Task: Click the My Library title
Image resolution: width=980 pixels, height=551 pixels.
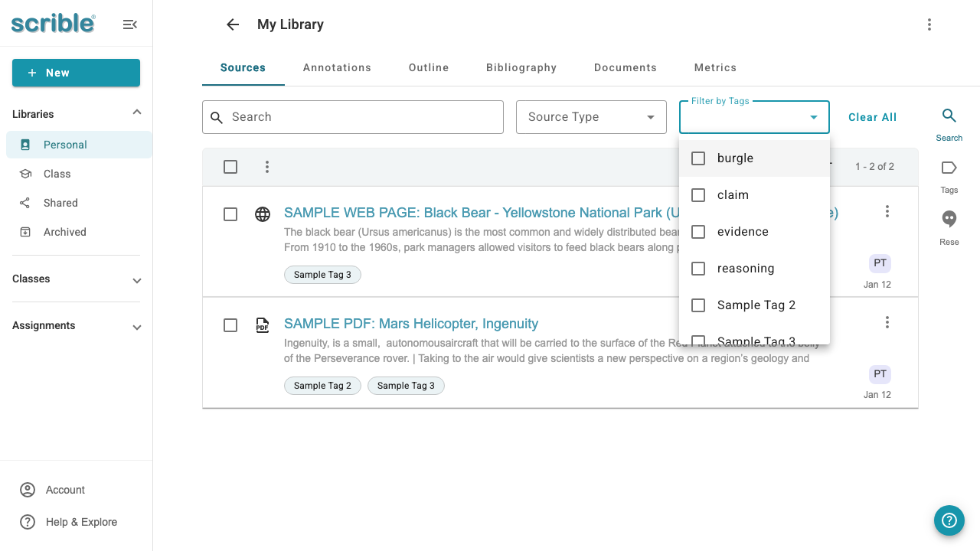Action: coord(290,24)
